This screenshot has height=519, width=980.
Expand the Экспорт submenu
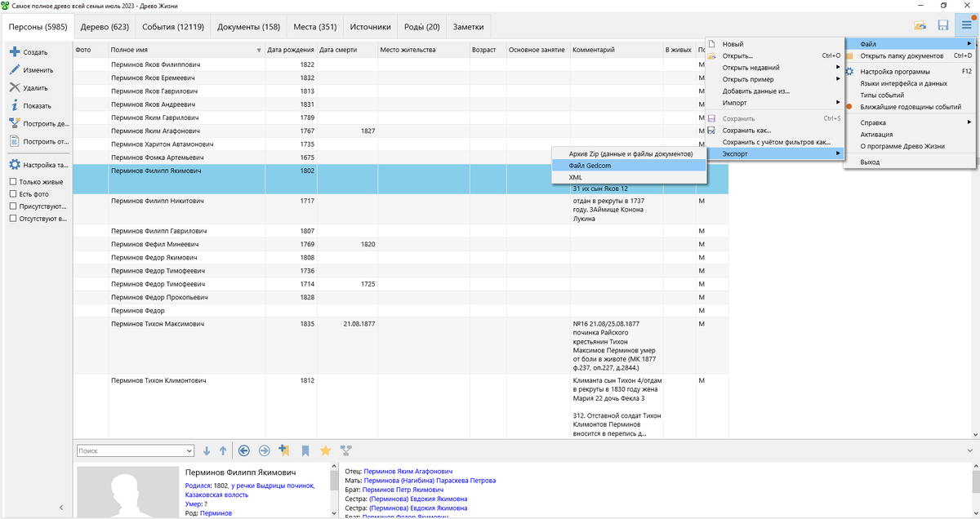click(x=838, y=154)
